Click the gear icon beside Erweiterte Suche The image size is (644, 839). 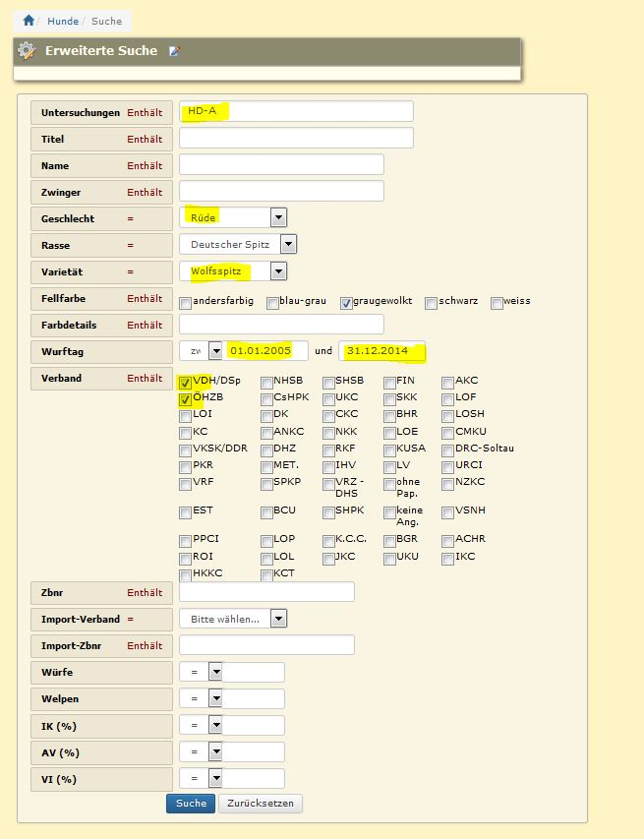[x=27, y=51]
